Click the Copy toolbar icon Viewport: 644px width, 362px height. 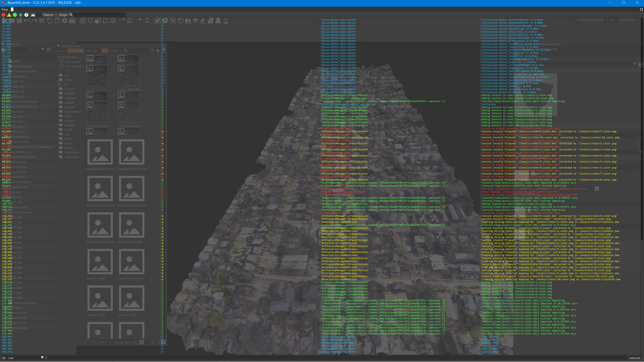click(x=49, y=21)
